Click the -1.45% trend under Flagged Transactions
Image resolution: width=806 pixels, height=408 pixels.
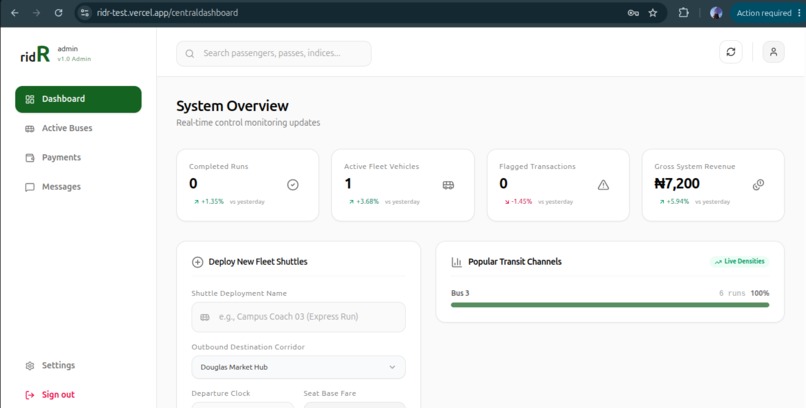(x=518, y=202)
